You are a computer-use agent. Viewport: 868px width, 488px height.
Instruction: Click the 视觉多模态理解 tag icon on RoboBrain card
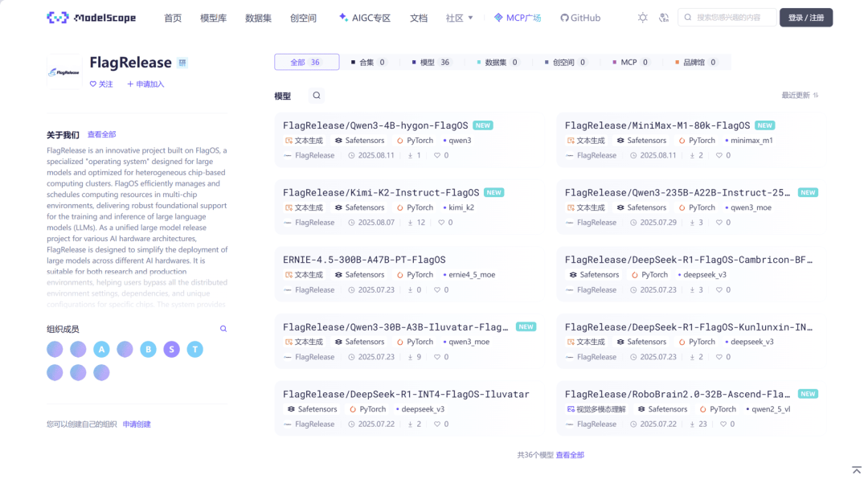[x=570, y=409]
